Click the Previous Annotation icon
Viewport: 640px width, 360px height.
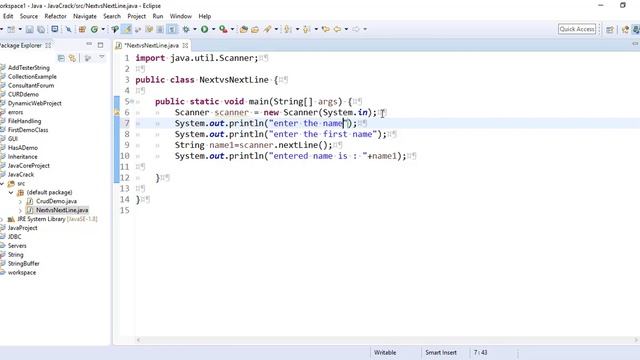pos(307,29)
